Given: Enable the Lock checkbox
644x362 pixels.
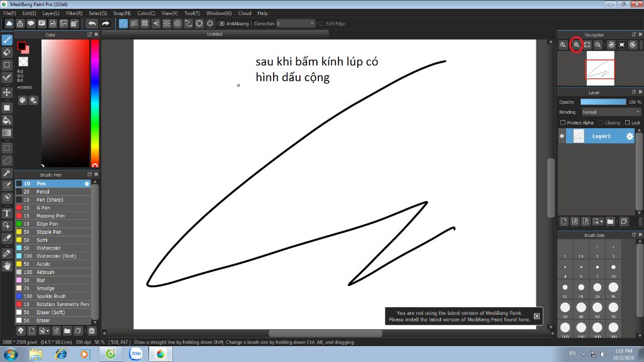Looking at the screenshot, I should [x=627, y=123].
